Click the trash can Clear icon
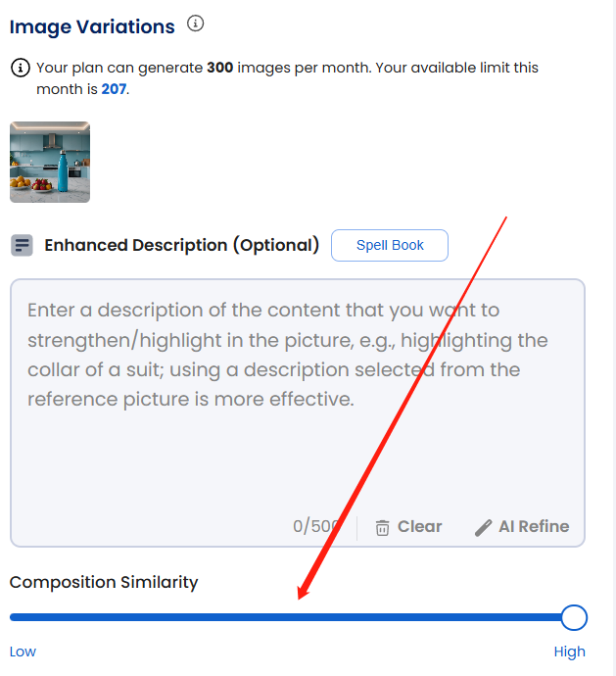Viewport: 616px width, 676px height. 382,527
